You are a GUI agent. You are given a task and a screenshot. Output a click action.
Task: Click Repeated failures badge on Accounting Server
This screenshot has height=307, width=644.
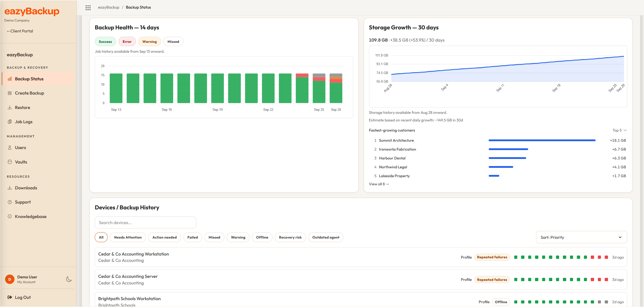point(492,280)
